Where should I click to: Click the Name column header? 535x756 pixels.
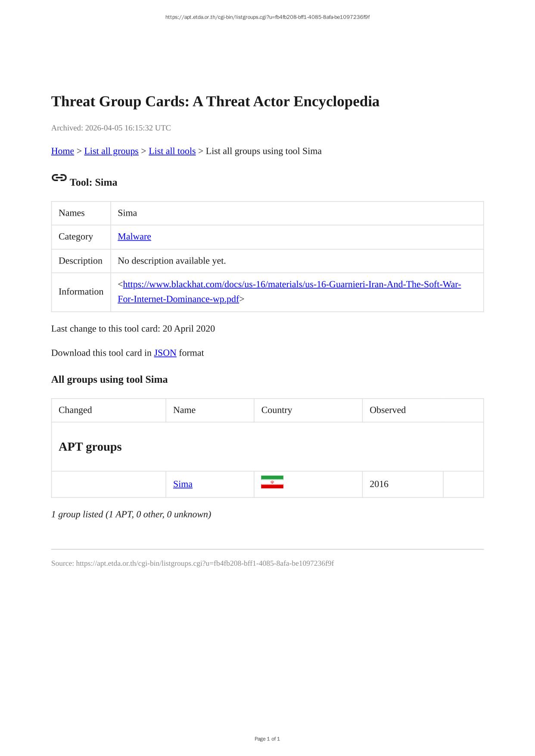pyautogui.click(x=184, y=410)
